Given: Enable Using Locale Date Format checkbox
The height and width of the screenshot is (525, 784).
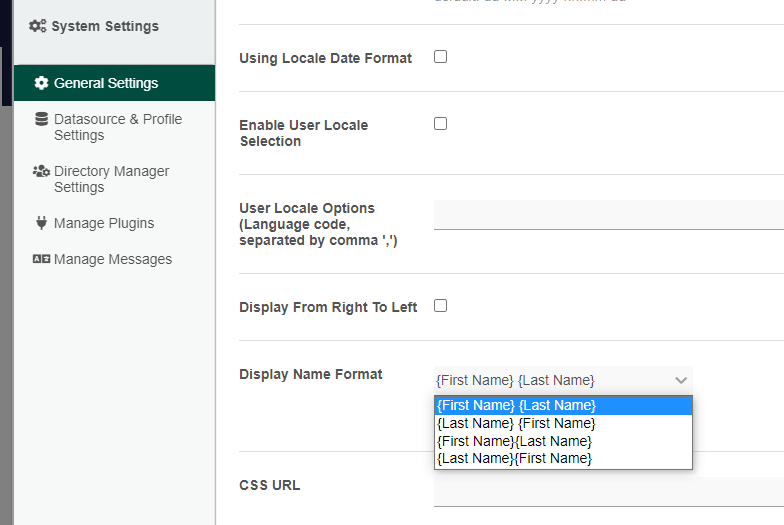Looking at the screenshot, I should coord(440,57).
